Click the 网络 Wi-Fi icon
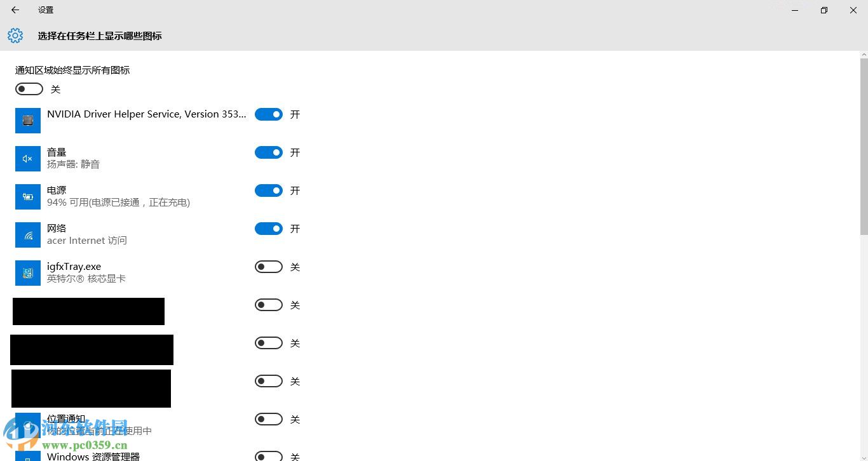 28,235
